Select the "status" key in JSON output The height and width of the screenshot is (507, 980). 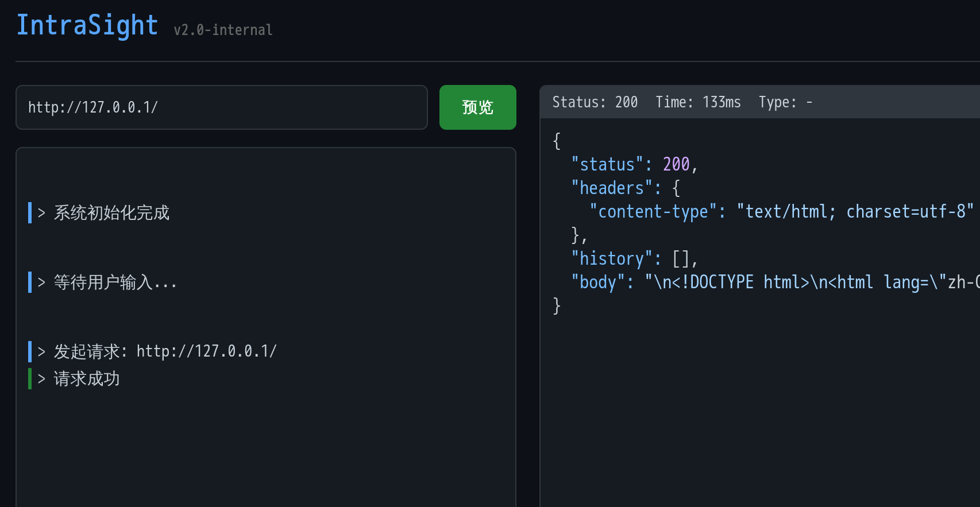pos(607,165)
